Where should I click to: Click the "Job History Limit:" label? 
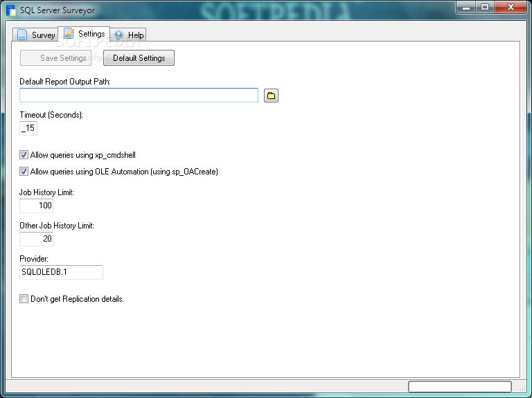click(x=46, y=192)
